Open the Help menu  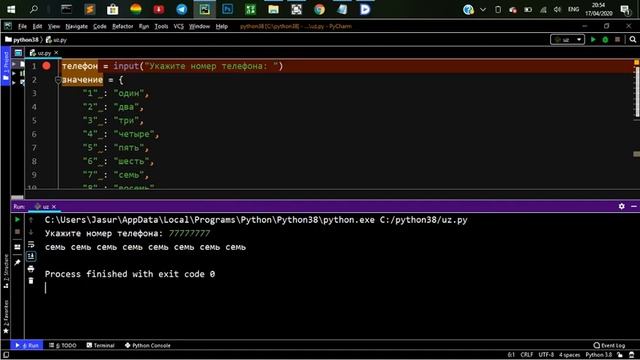click(222, 26)
